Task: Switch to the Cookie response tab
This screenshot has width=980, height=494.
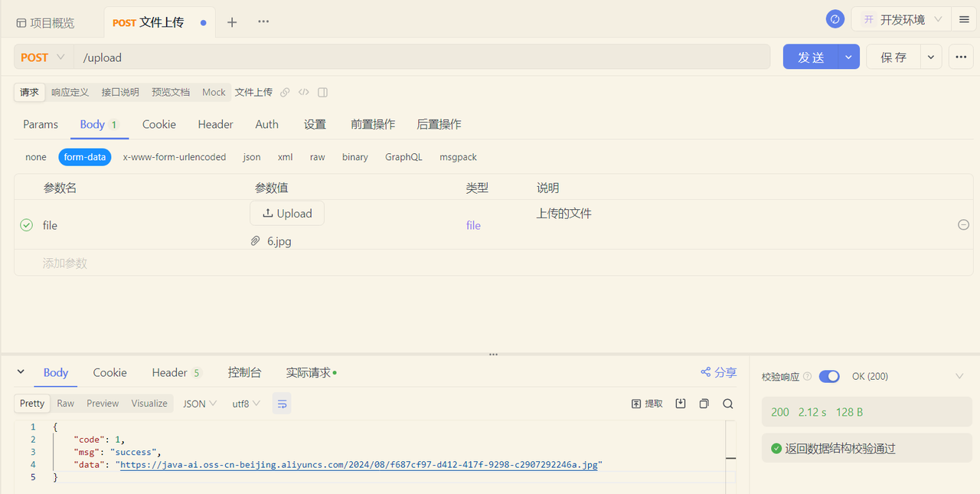Action: (x=109, y=372)
